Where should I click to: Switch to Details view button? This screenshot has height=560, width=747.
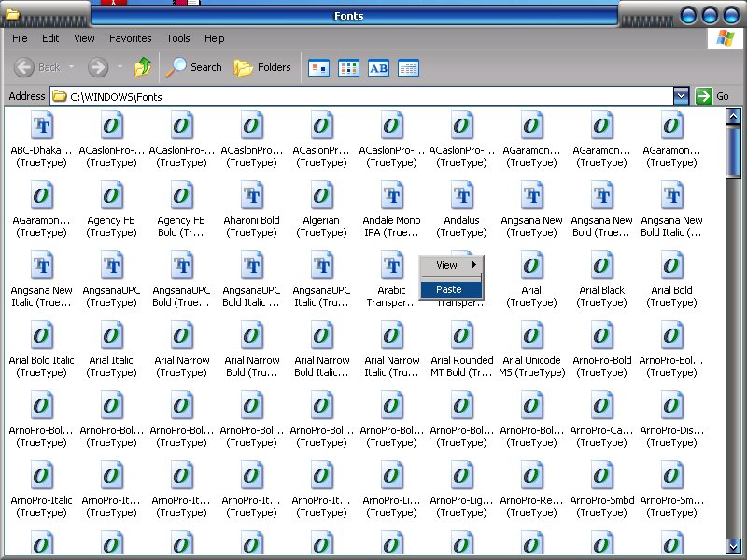(408, 68)
